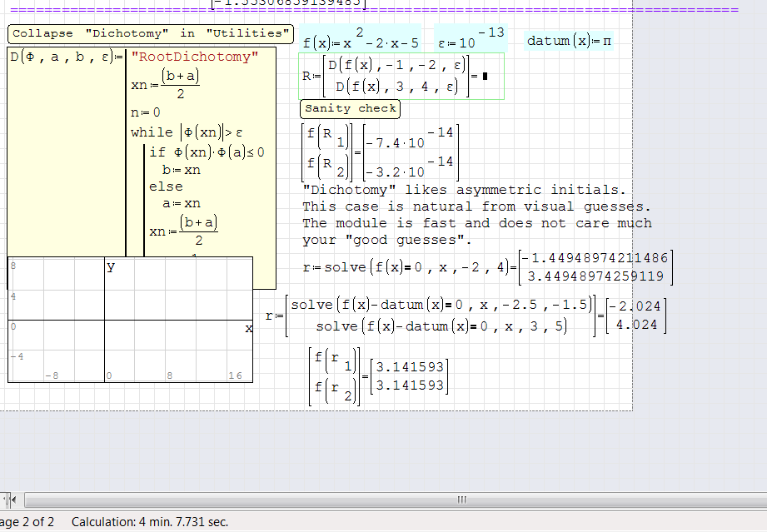Click the Calculation time in the status bar
Image resolution: width=767 pixels, height=532 pixels.
[150, 522]
